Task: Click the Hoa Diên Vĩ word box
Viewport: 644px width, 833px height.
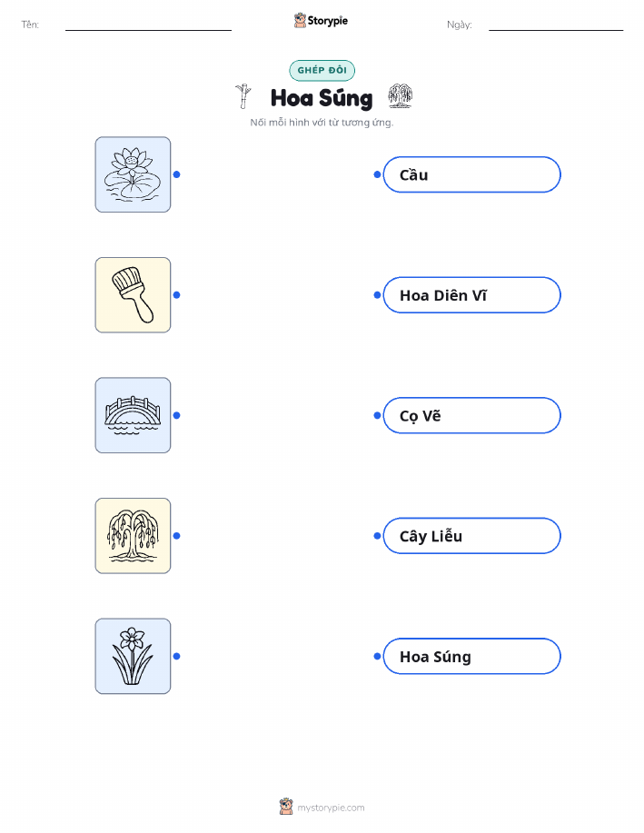Action: pos(471,295)
